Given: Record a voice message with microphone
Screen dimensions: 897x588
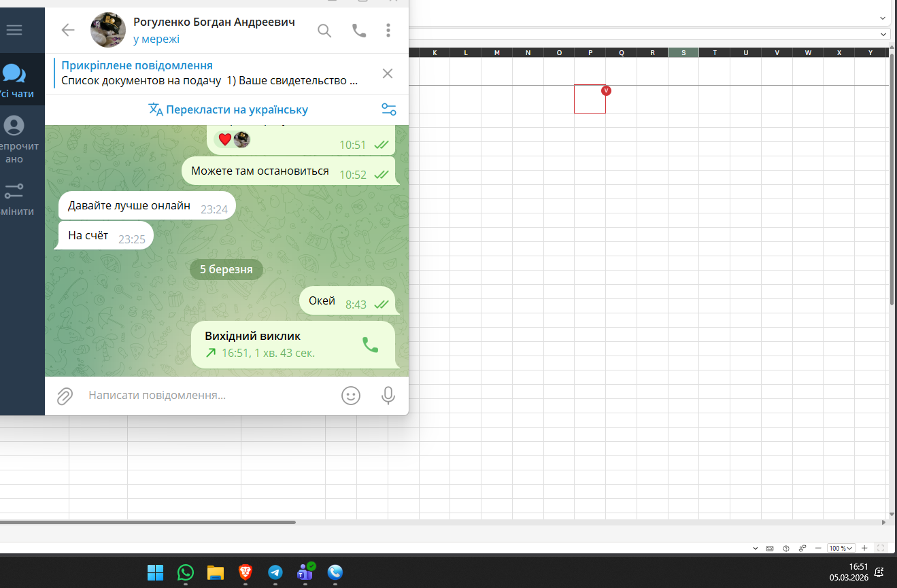Looking at the screenshot, I should tap(388, 396).
